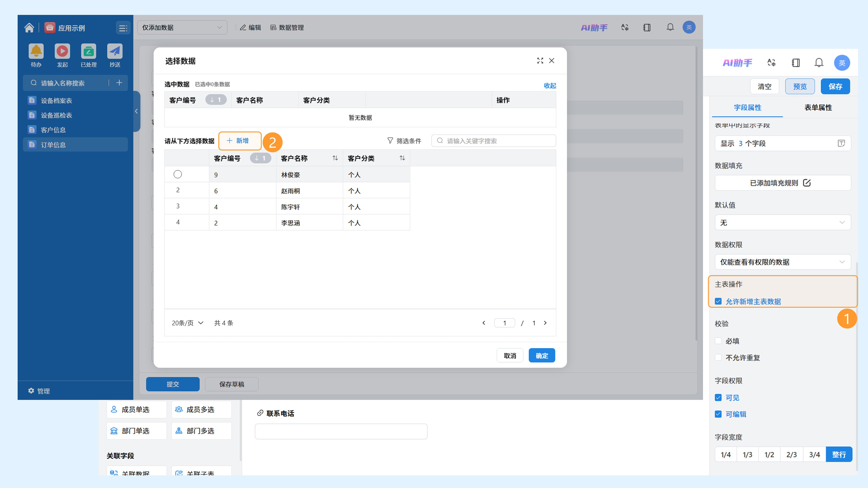868x488 pixels.
Task: Open the 待办 bell icon
Action: tap(36, 51)
